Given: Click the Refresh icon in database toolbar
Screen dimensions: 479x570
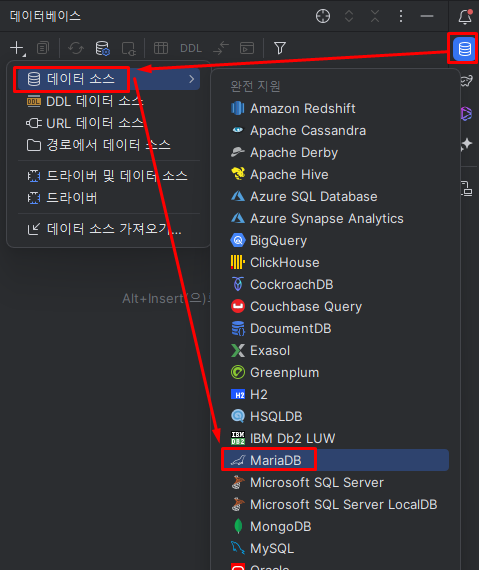Looking at the screenshot, I should 76,48.
